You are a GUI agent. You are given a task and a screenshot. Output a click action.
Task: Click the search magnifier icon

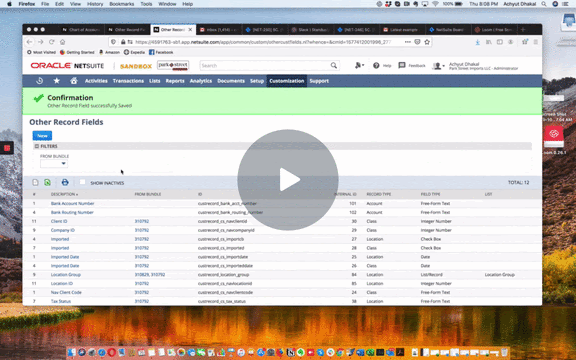click(x=334, y=65)
